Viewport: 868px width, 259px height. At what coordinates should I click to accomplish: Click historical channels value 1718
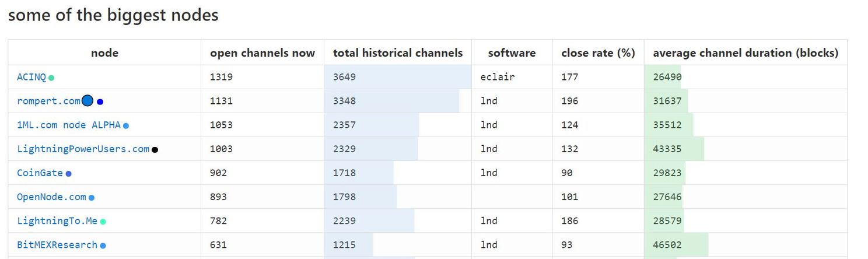pyautogui.click(x=344, y=173)
